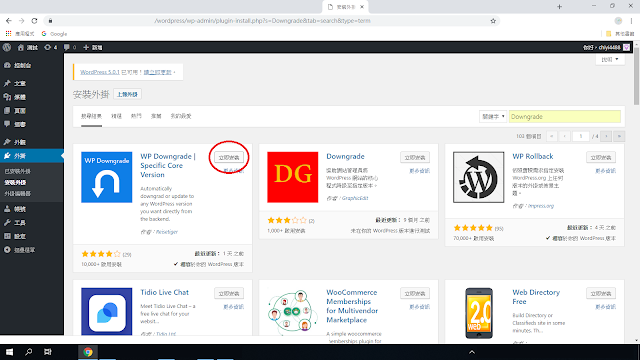The height and width of the screenshot is (360, 640).
Task: Open the keyword search type dropdown
Action: point(493,117)
